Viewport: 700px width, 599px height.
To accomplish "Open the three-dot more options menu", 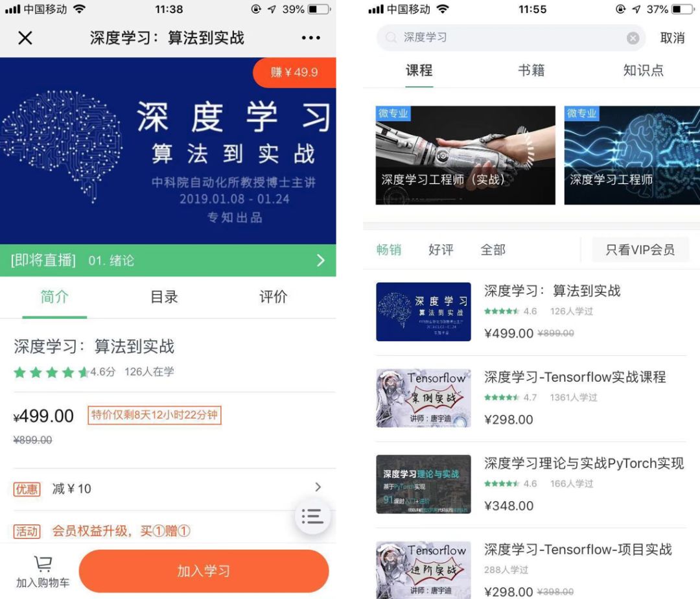I will pos(310,38).
